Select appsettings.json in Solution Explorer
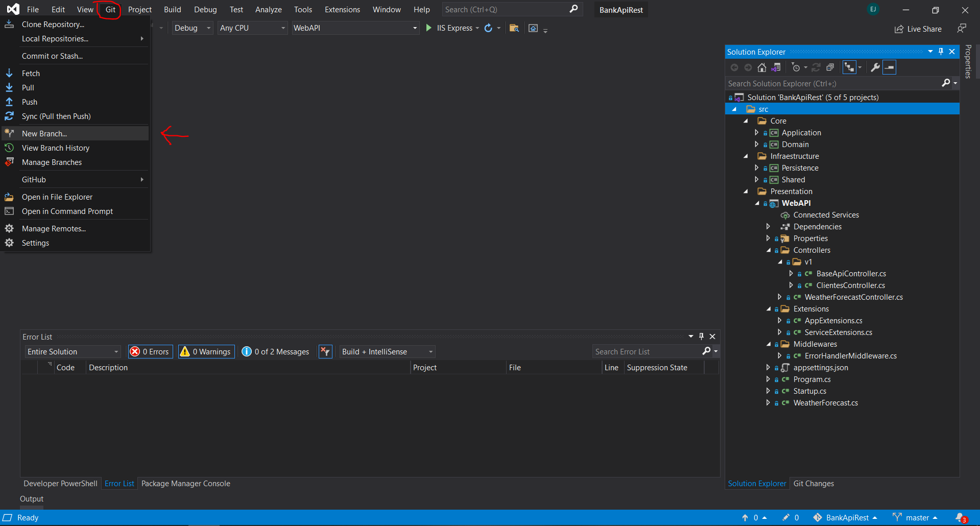Screen dimensions: 980x526 821,368
